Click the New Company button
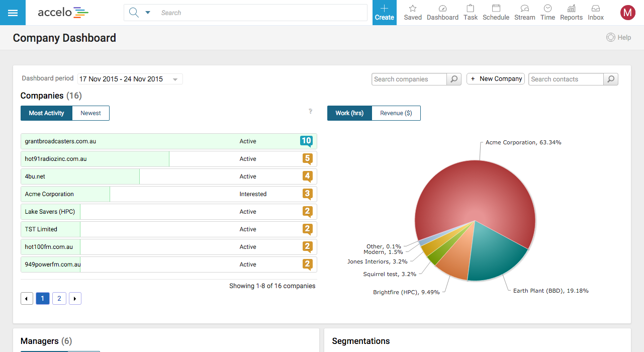 point(496,79)
